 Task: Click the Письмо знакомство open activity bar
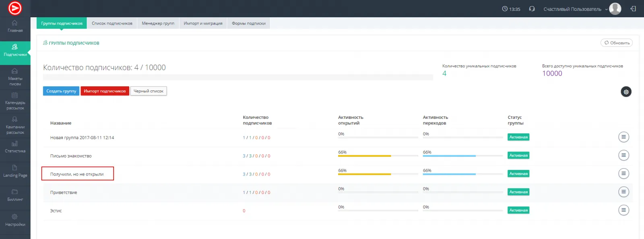378,156
